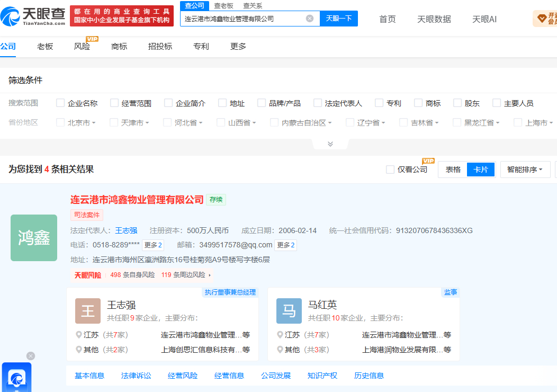Open the 公司发展 section link
Screen dimensions: 557x392
[x=276, y=376]
